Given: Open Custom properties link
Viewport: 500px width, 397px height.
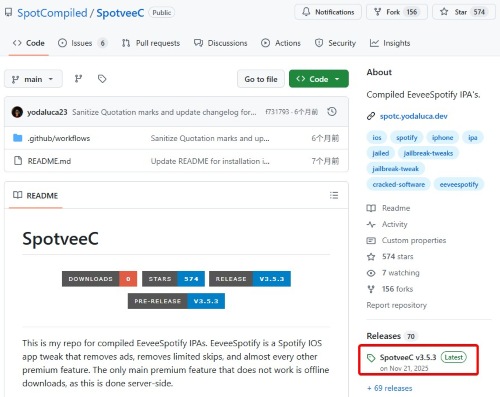Looking at the screenshot, I should (406, 240).
